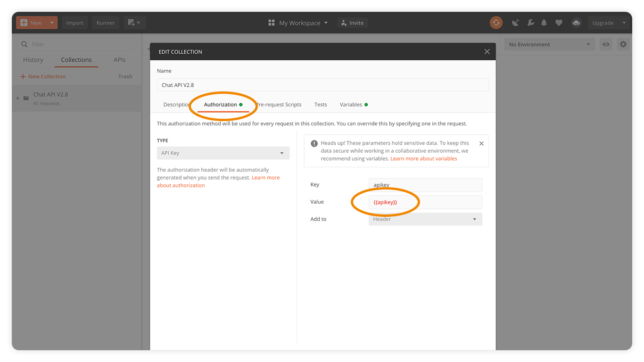Open the Description tab

click(x=176, y=105)
